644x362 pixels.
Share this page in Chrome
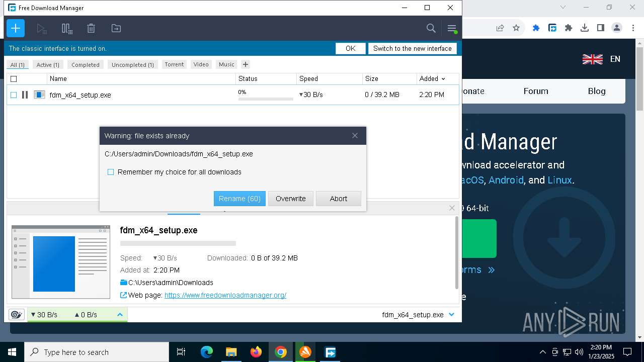[500, 28]
